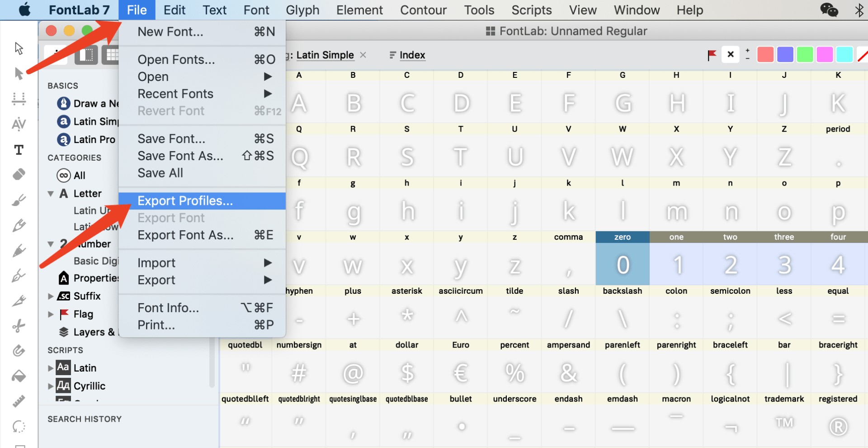Click Font Info menu entry
The height and width of the screenshot is (448, 868).
point(168,308)
